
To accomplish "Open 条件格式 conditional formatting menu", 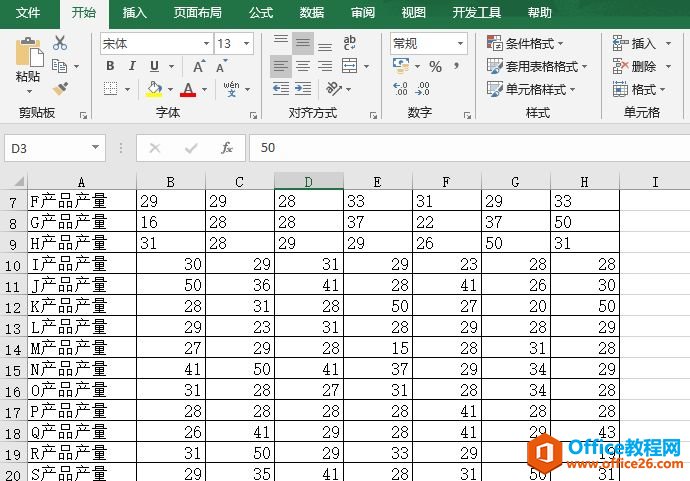I will (x=525, y=43).
